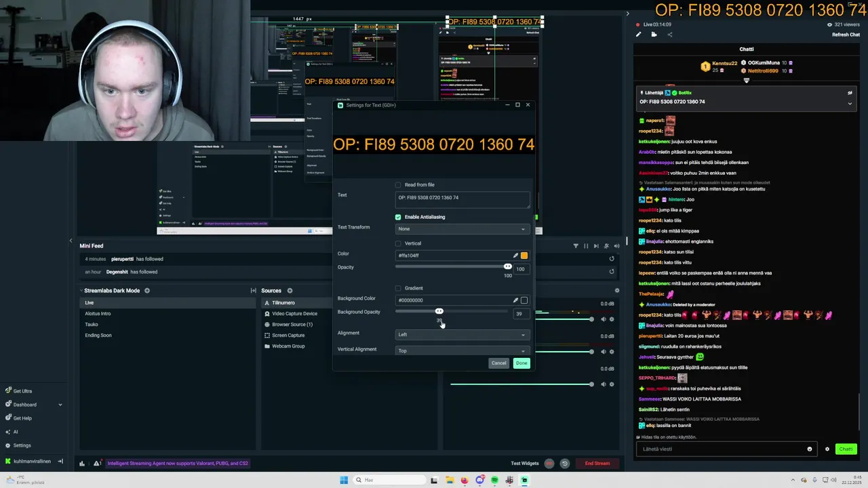Click the Text input field
The width and height of the screenshot is (868, 488).
(462, 199)
